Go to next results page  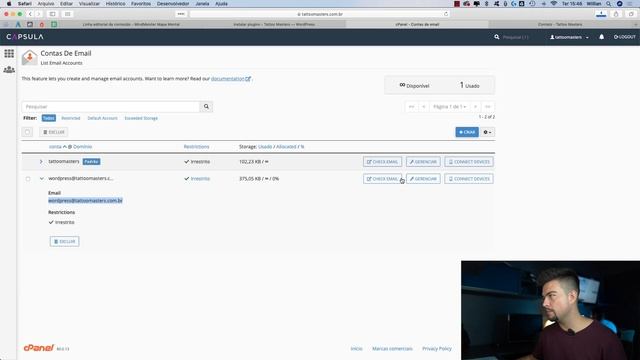point(476,107)
